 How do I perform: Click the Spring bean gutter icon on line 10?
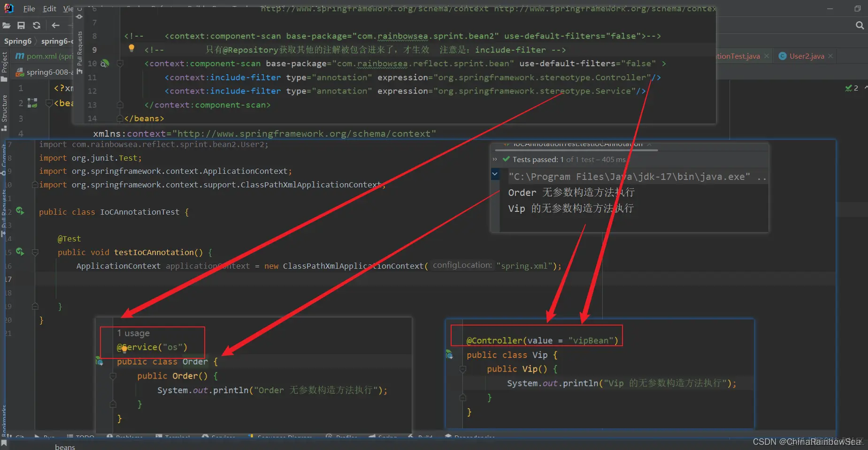(x=106, y=63)
